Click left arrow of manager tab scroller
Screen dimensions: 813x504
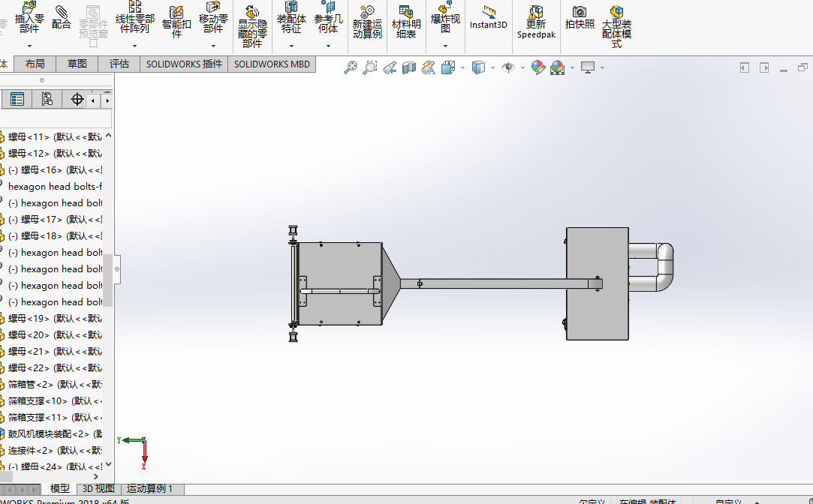93,100
